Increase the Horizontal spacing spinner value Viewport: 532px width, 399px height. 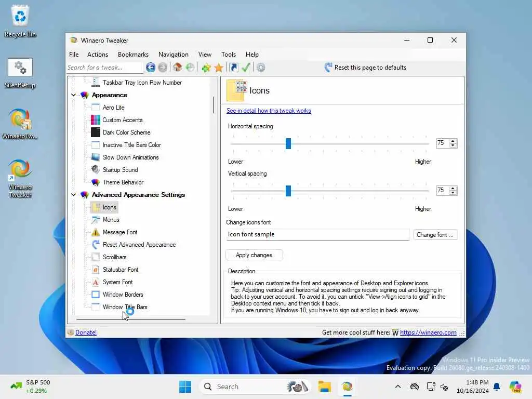pyautogui.click(x=453, y=141)
